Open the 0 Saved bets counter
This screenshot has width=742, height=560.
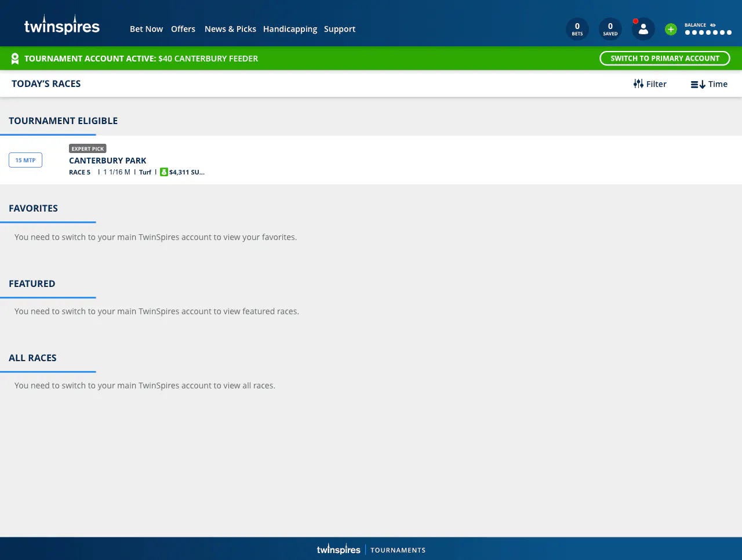[x=610, y=29]
